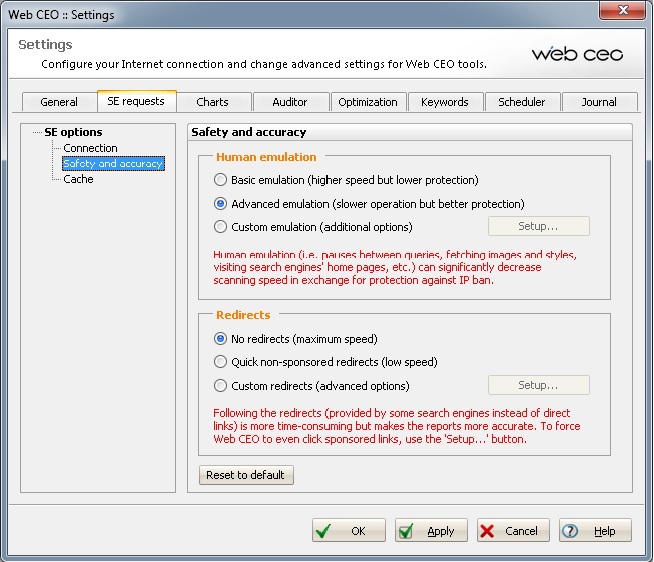Viewport: 654px width, 562px height.
Task: Select the SE options tree root
Action: pos(73,132)
